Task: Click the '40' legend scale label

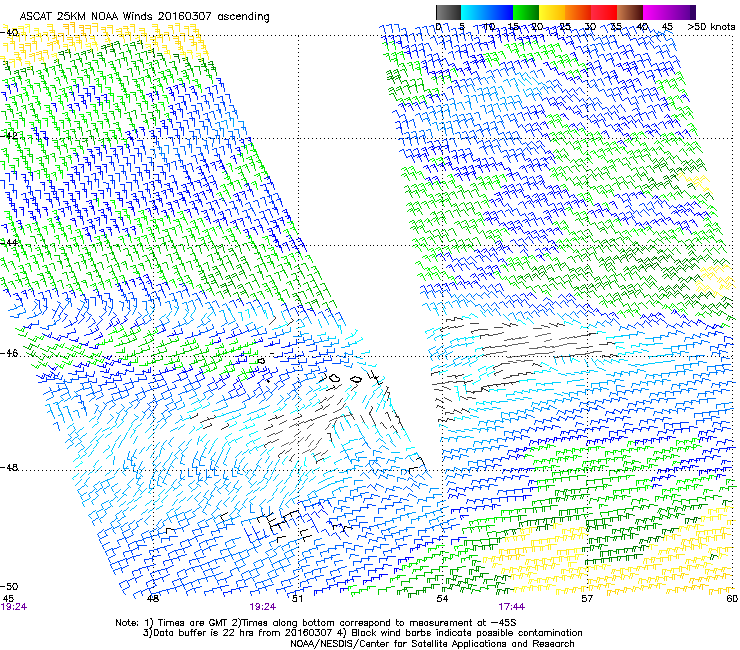Action: [x=642, y=26]
